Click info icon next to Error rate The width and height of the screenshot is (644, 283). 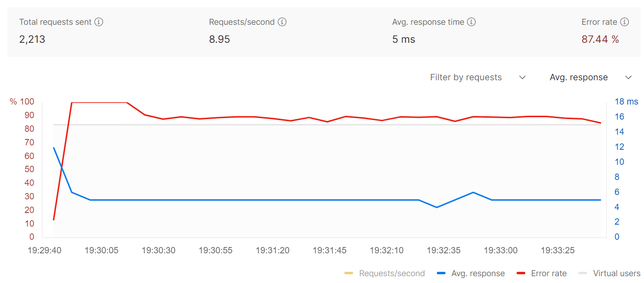pyautogui.click(x=625, y=22)
